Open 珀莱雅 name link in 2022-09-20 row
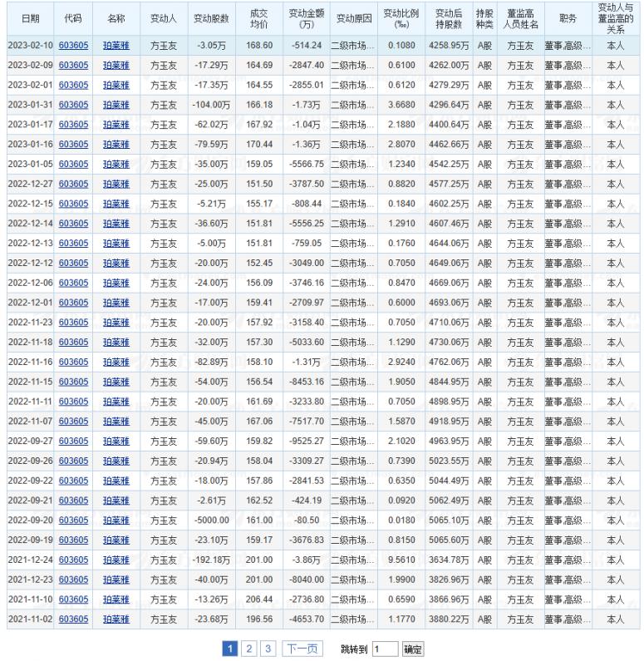Image resolution: width=644 pixels, height=661 pixels. 116,520
